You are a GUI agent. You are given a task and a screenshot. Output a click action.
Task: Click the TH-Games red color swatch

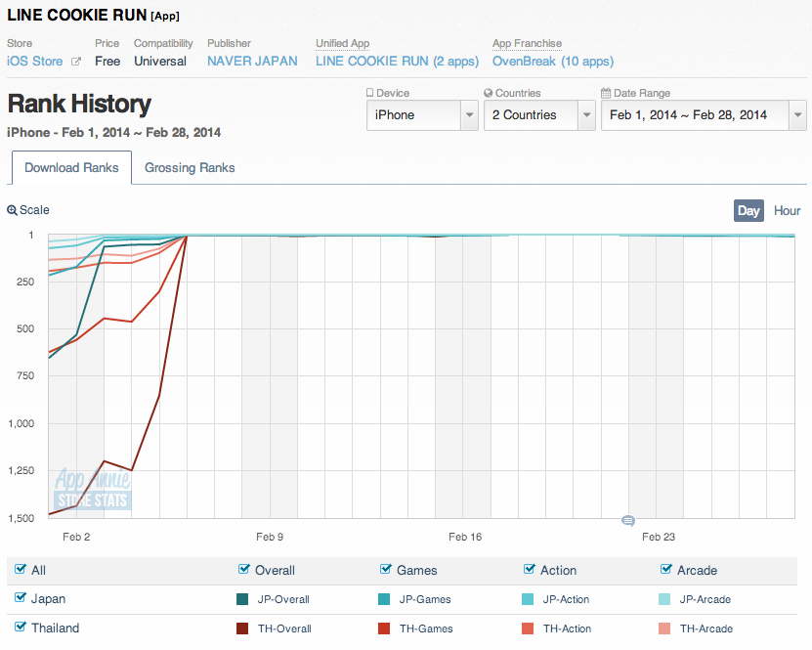384,628
